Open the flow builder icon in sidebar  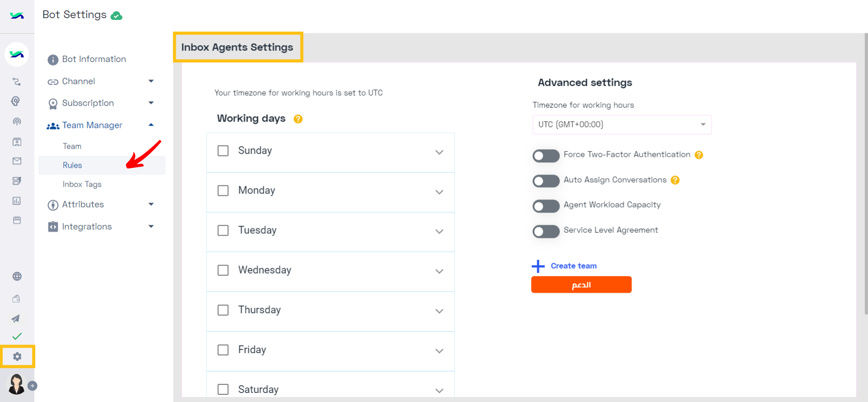click(x=17, y=82)
